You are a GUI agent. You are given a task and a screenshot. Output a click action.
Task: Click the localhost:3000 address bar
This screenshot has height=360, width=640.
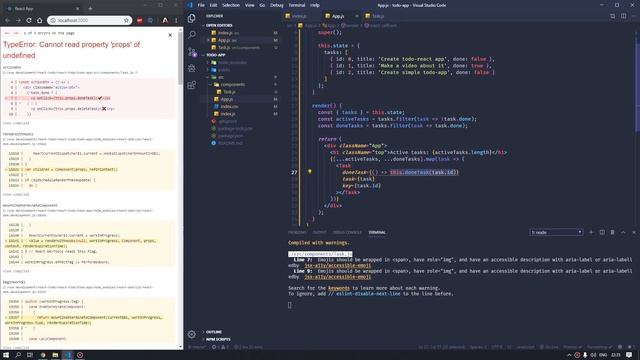(89, 20)
